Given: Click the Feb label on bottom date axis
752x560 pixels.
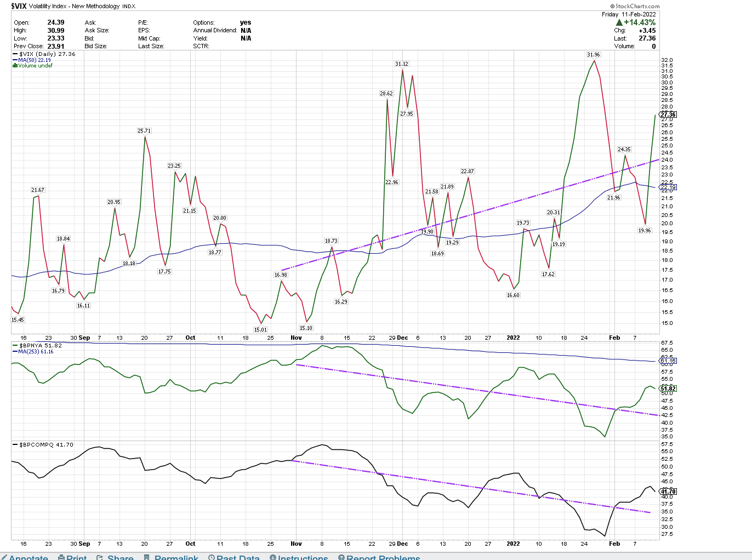Looking at the screenshot, I should pyautogui.click(x=614, y=544).
